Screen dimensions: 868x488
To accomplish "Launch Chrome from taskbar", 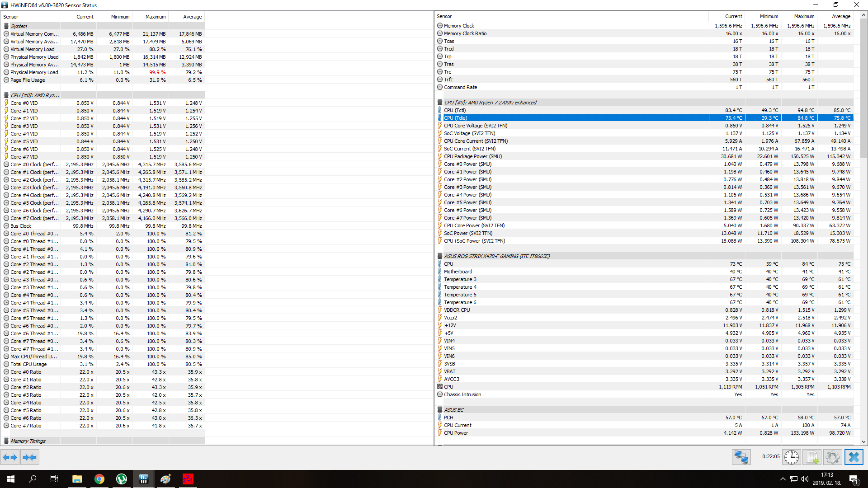I will (x=99, y=479).
